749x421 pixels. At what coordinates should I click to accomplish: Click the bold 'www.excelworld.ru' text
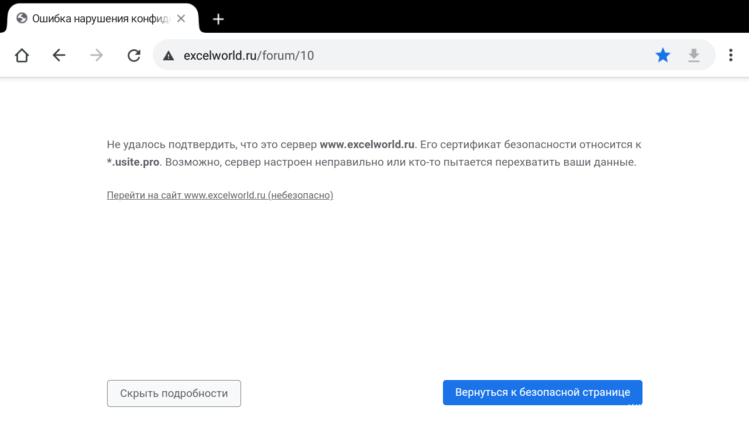click(367, 144)
